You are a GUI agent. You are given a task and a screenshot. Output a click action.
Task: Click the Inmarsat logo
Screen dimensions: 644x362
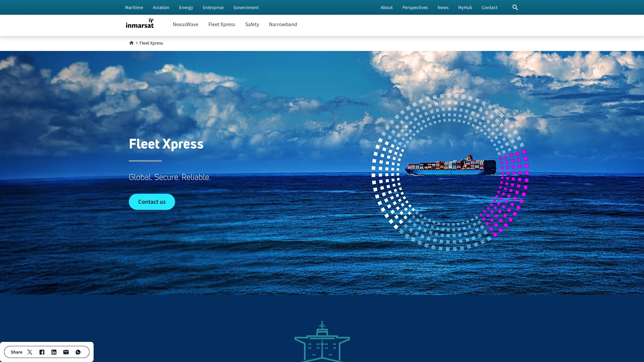140,23
